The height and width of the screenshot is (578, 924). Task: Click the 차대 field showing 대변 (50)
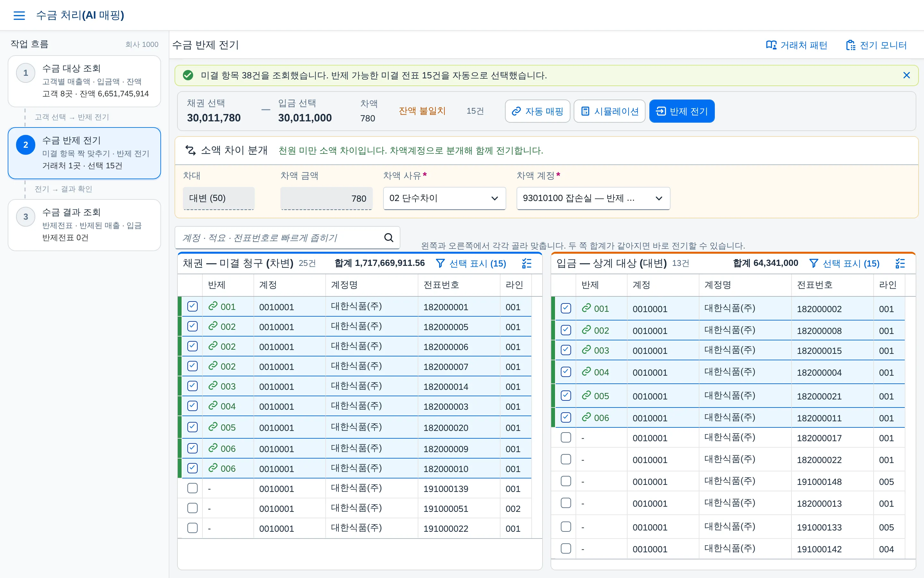(219, 198)
